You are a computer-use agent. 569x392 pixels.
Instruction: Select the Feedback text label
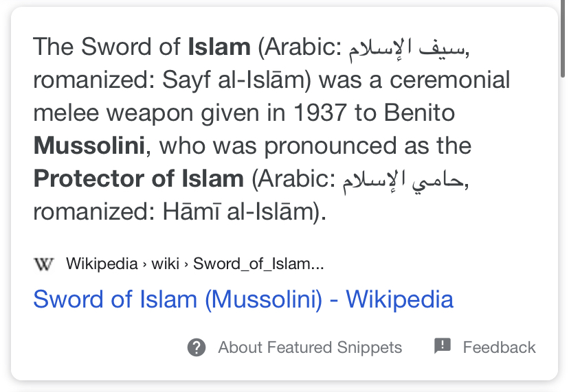coord(500,347)
